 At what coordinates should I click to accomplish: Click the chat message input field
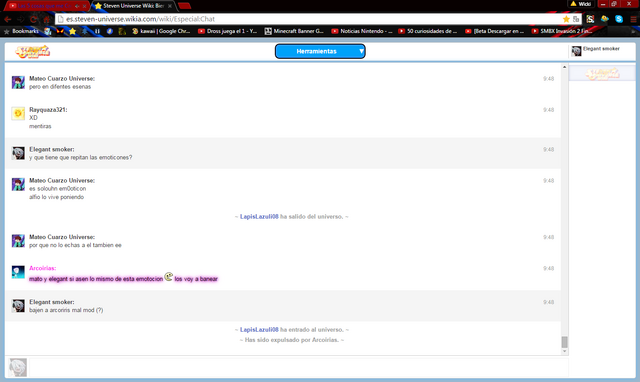coord(299,367)
